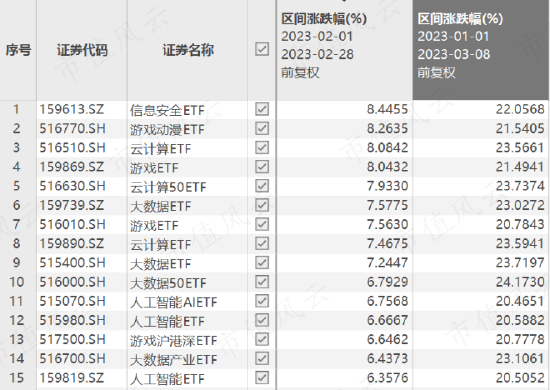Select the value 6.6667
The image size is (550, 390).
388,320
